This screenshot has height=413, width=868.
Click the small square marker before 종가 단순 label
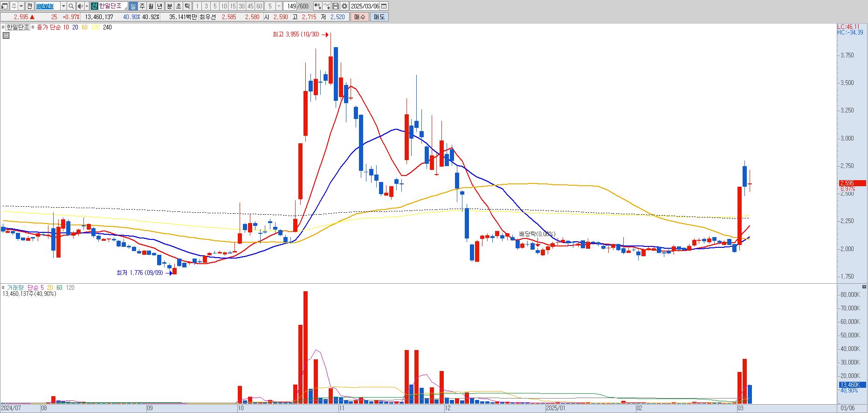point(33,27)
